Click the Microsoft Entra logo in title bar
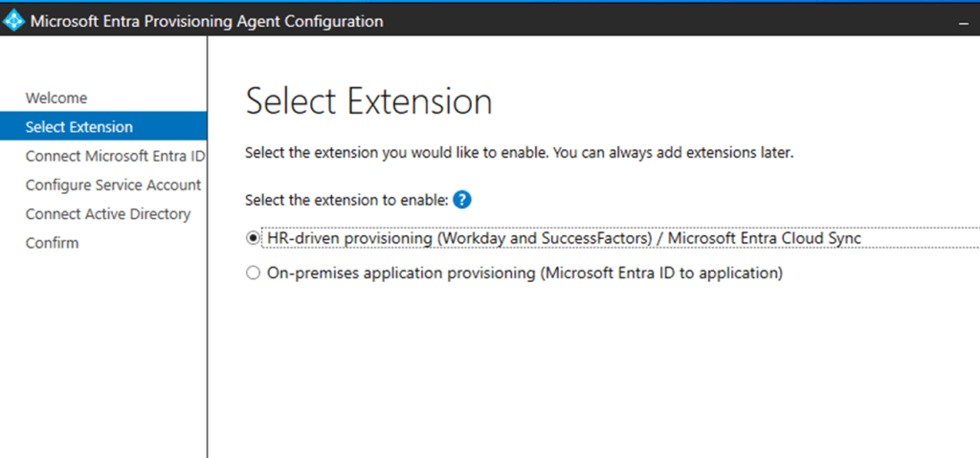Viewport: 980px width, 458px height. [x=14, y=21]
